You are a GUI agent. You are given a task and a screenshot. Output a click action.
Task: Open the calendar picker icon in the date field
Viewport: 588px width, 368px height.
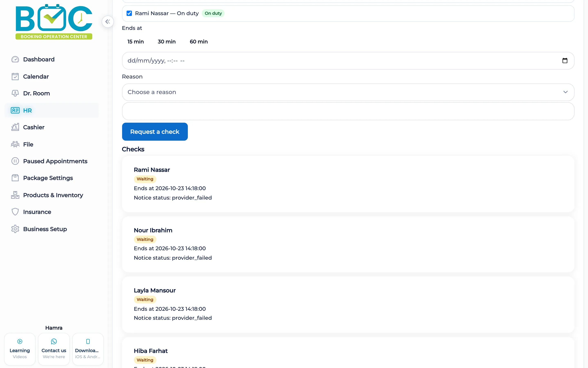(565, 61)
